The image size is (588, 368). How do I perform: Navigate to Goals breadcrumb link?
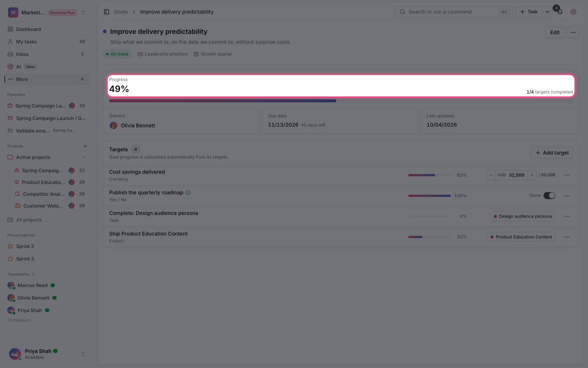pyautogui.click(x=121, y=12)
